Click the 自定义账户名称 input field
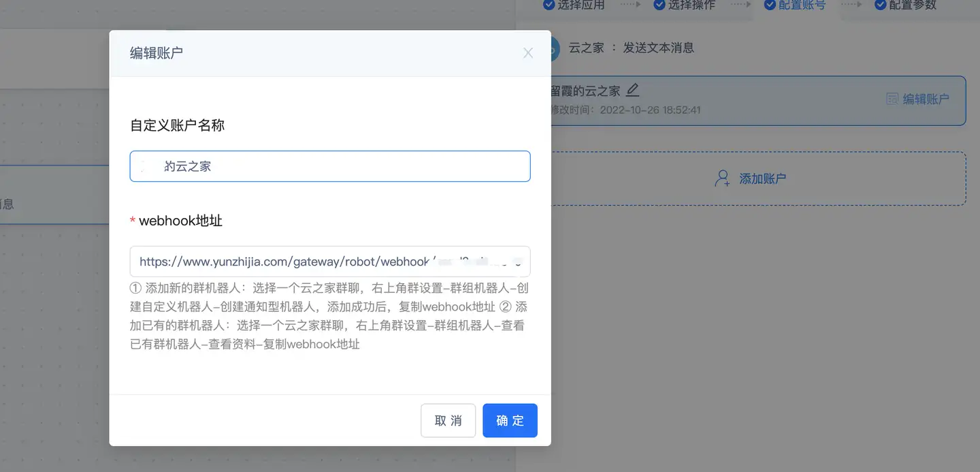This screenshot has height=472, width=980. 330,166
